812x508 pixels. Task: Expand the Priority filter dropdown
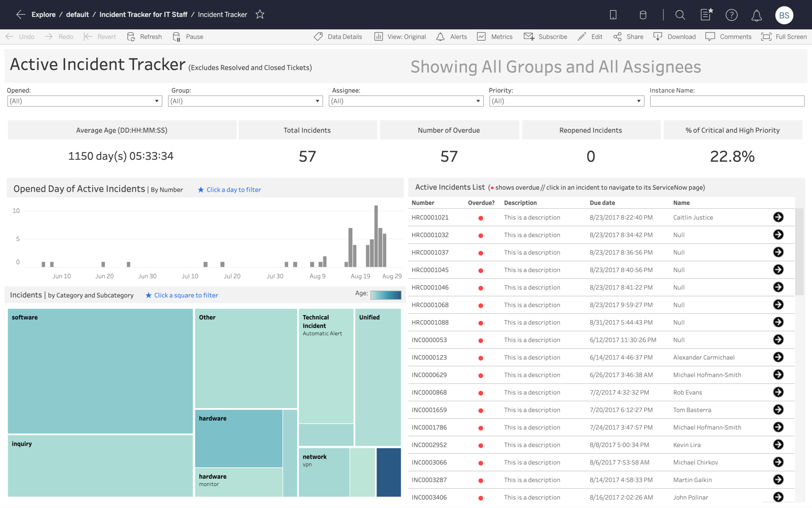pyautogui.click(x=566, y=101)
